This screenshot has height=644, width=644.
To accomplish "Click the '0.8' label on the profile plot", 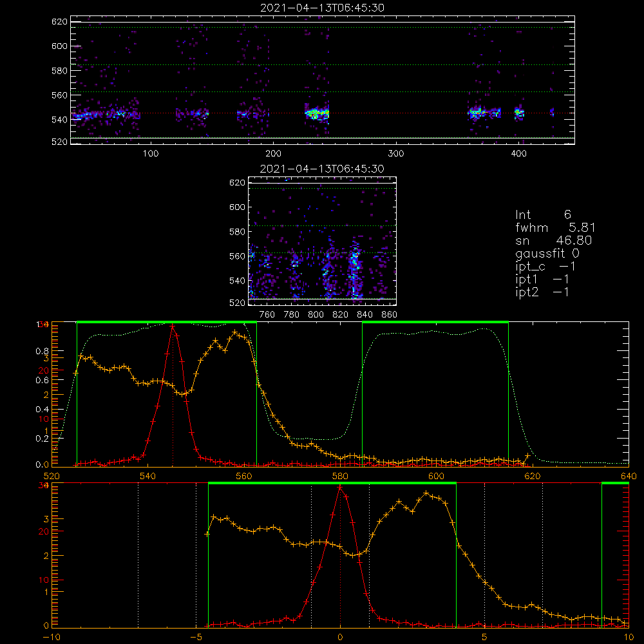I will coord(43,351).
